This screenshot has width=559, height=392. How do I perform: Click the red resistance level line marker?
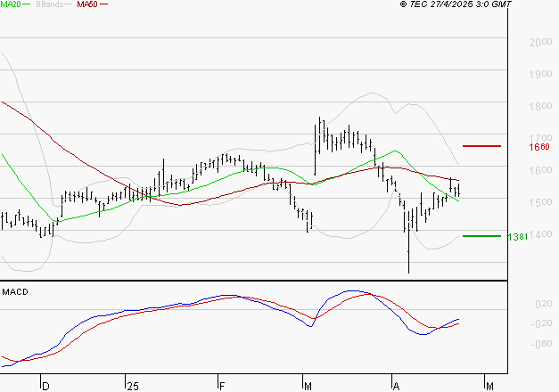pyautogui.click(x=481, y=146)
